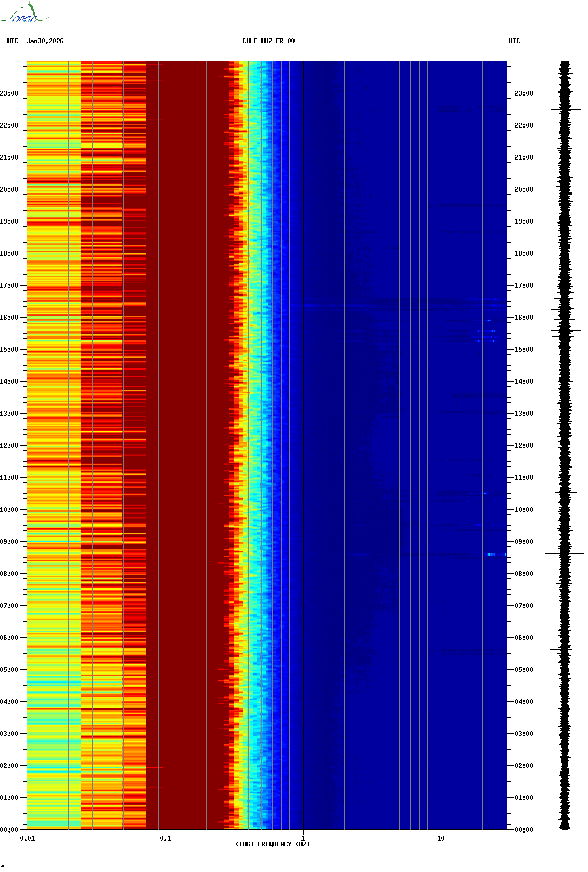Image resolution: width=588 pixels, height=872 pixels.
Task: Click the CHLF HHZ FR 00 station title
Action: 268,41
